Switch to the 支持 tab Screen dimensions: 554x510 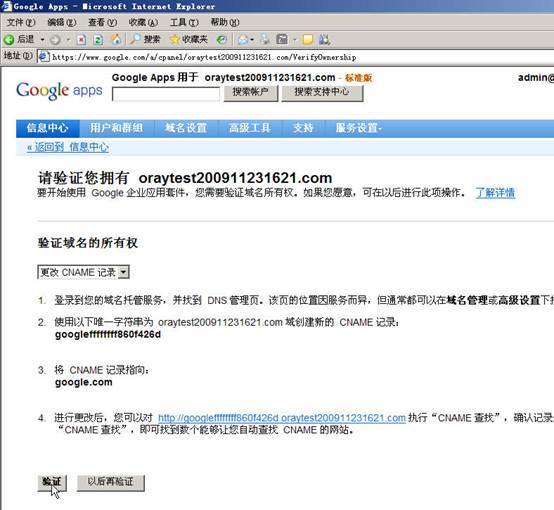point(303,128)
